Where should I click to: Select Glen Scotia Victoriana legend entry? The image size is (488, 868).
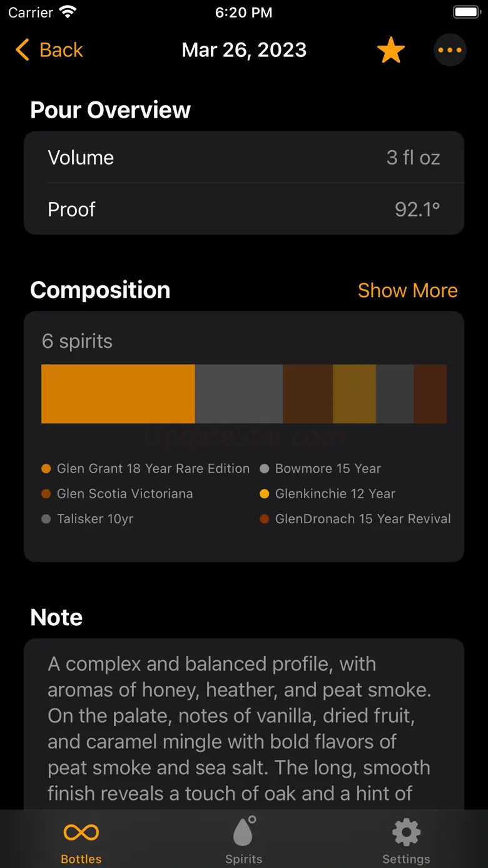(125, 494)
